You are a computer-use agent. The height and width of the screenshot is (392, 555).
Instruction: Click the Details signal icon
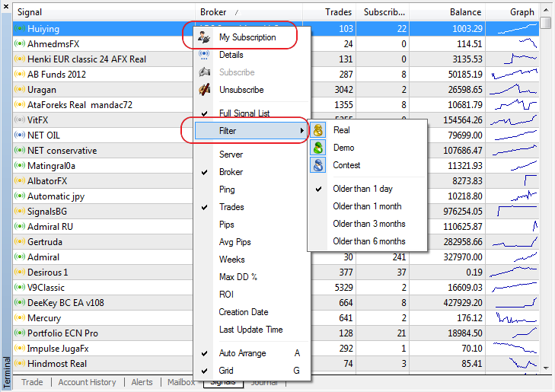tap(203, 55)
